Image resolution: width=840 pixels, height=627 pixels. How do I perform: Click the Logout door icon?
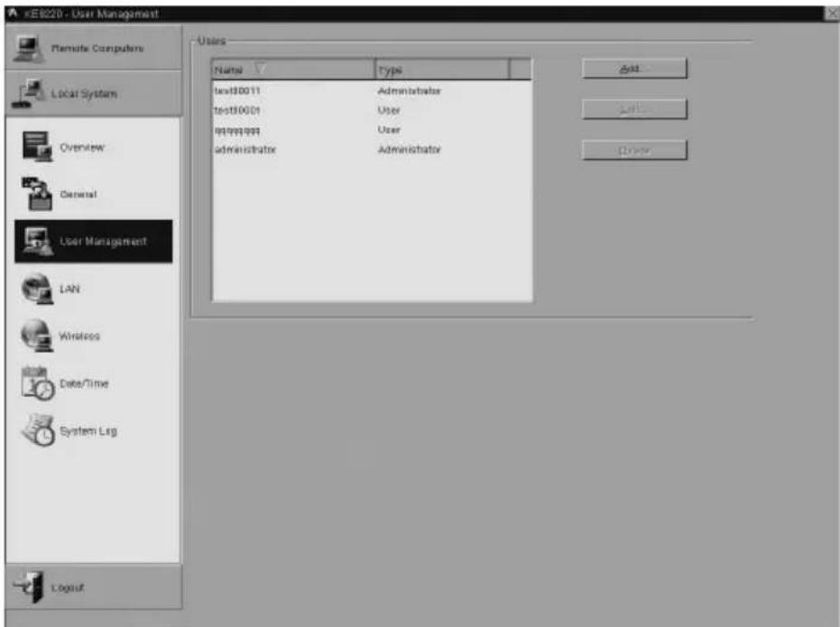click(x=29, y=586)
